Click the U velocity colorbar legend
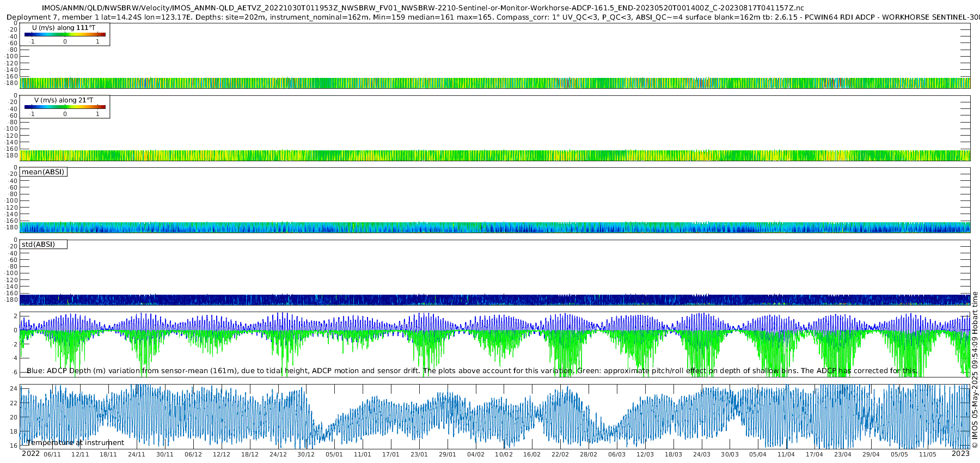Viewport: 980px width, 463px height. 65,34
